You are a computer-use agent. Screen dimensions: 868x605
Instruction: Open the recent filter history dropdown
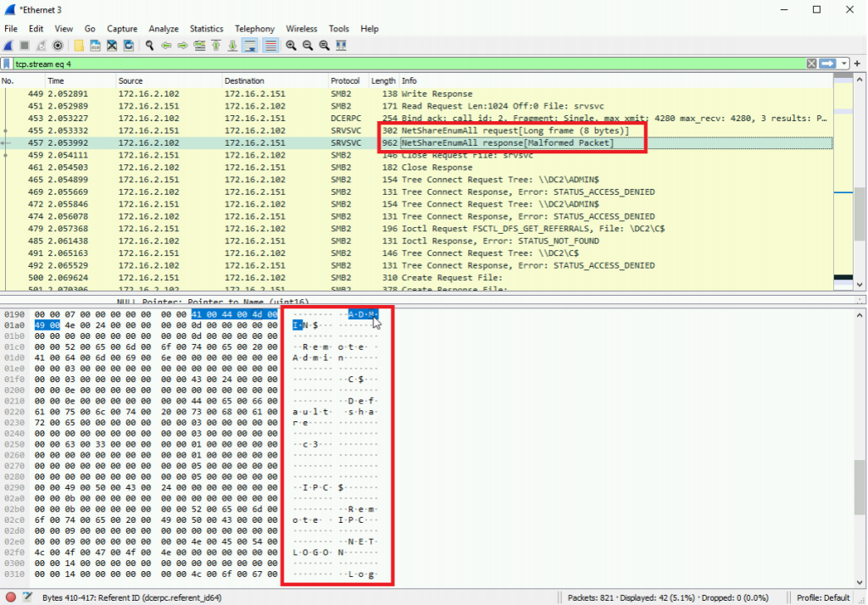tap(843, 64)
